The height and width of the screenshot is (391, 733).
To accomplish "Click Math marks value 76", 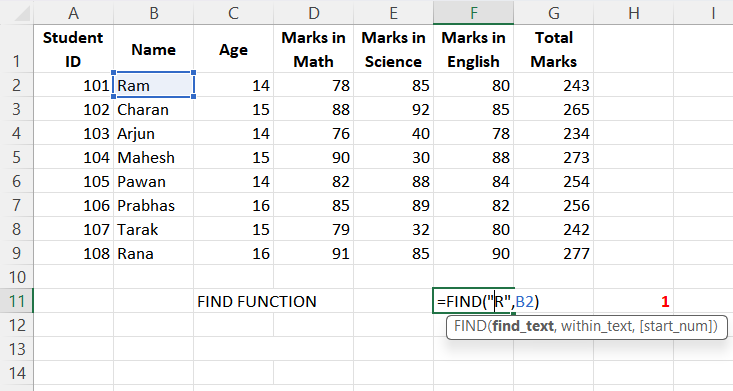I will (x=313, y=133).
